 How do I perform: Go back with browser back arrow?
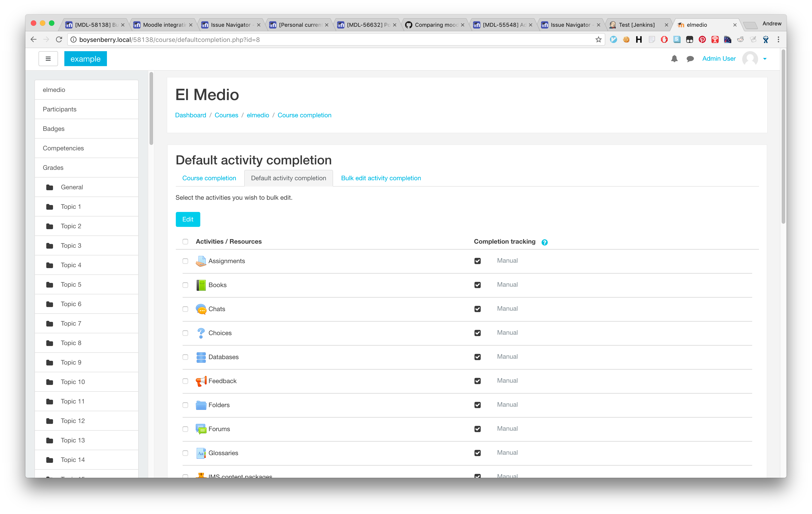click(33, 39)
